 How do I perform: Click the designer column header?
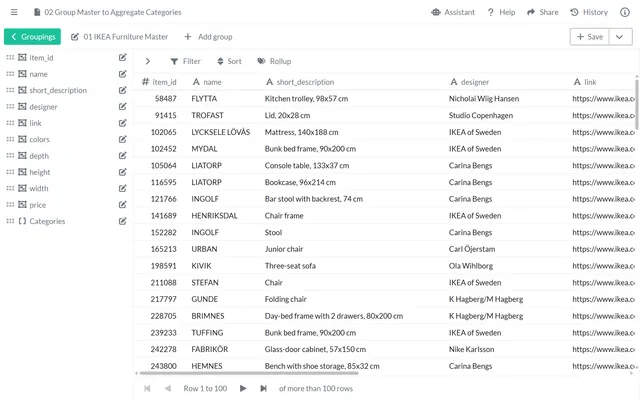[475, 82]
